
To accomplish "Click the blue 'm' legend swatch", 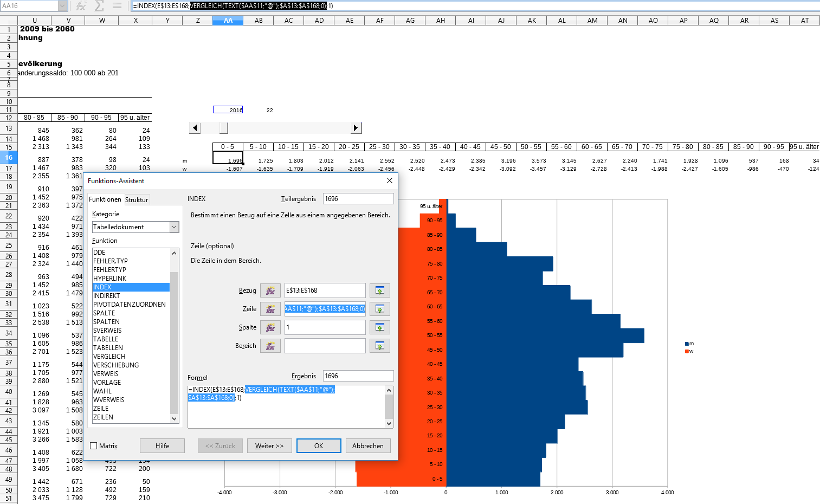I will click(687, 344).
